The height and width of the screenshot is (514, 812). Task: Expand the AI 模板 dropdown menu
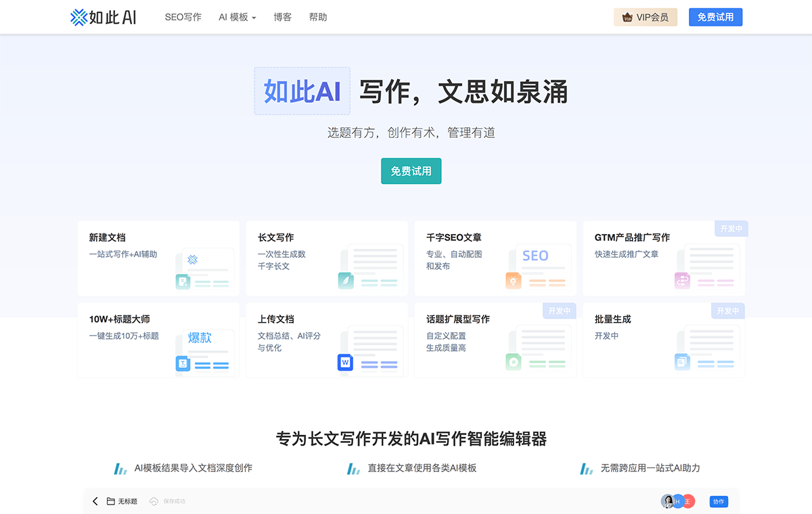[x=237, y=18]
